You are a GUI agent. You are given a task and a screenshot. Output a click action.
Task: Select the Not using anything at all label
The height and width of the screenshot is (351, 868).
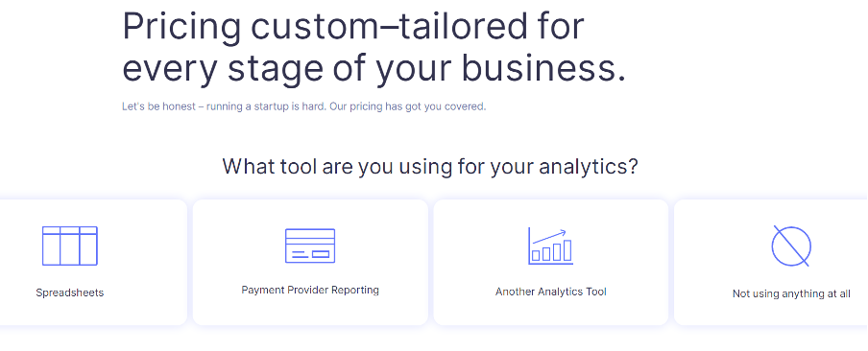click(x=791, y=294)
